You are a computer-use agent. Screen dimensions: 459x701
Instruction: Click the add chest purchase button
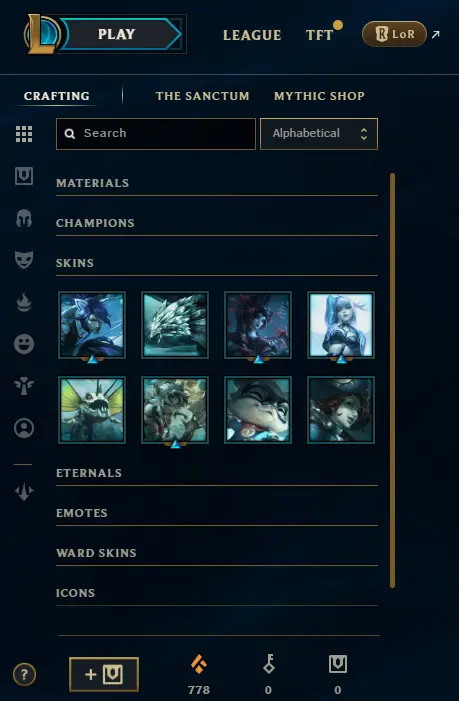[x=104, y=674]
